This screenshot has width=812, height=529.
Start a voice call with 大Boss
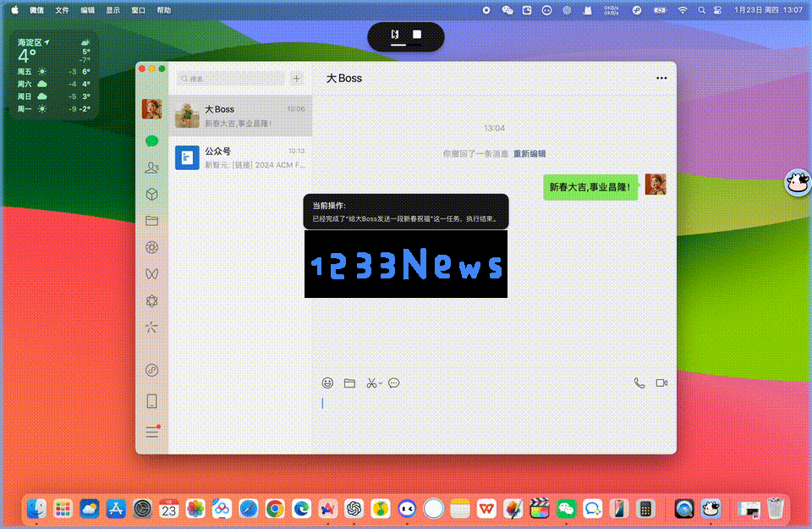(639, 383)
